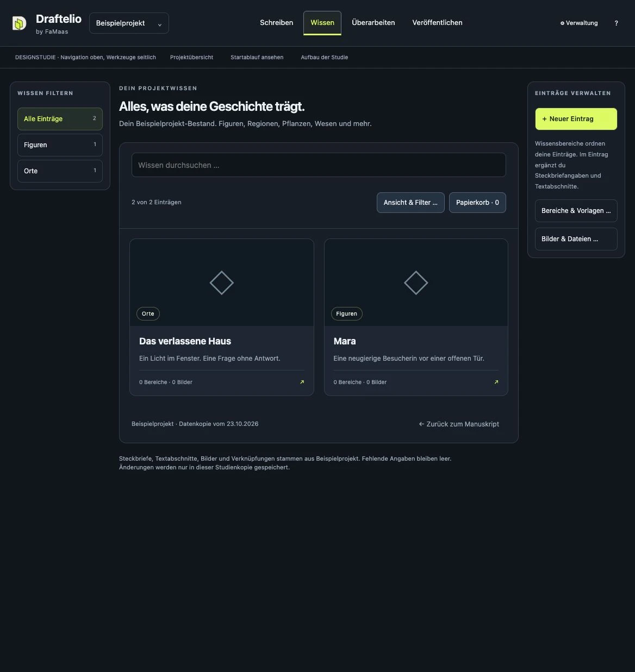Filter by Alle Einträge
The height and width of the screenshot is (672, 635).
click(60, 119)
